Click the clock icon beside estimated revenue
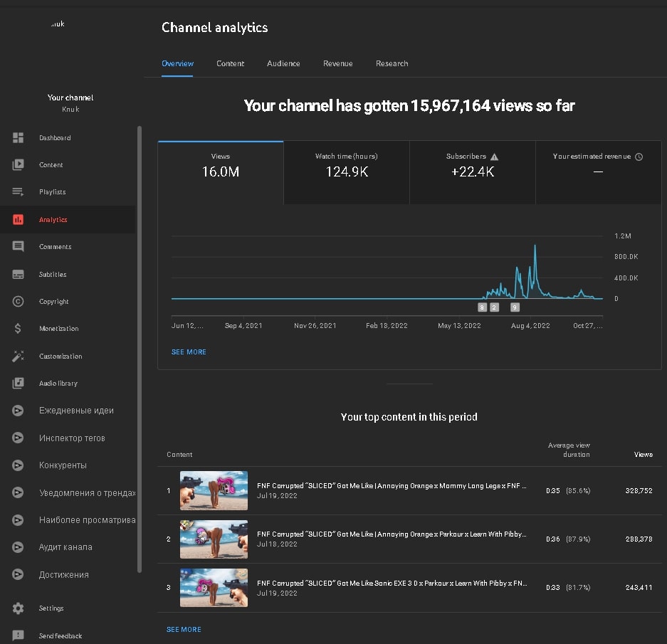This screenshot has height=644, width=667. (x=639, y=157)
